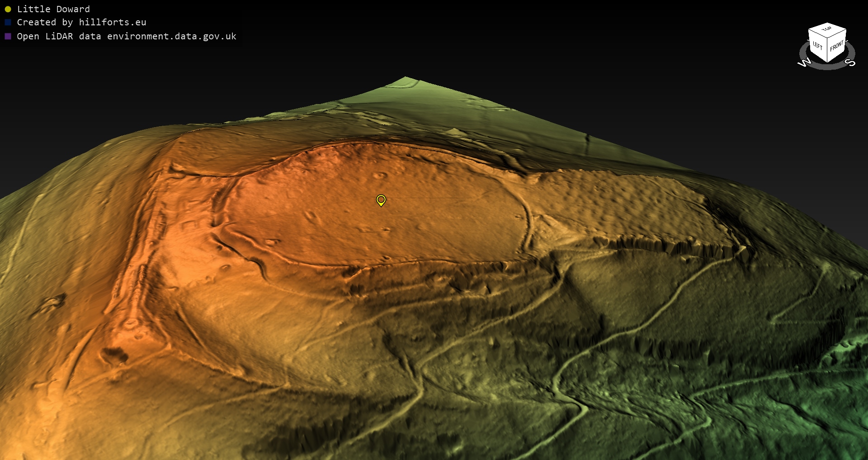Toggle the Little Doward legend entry

(53, 9)
